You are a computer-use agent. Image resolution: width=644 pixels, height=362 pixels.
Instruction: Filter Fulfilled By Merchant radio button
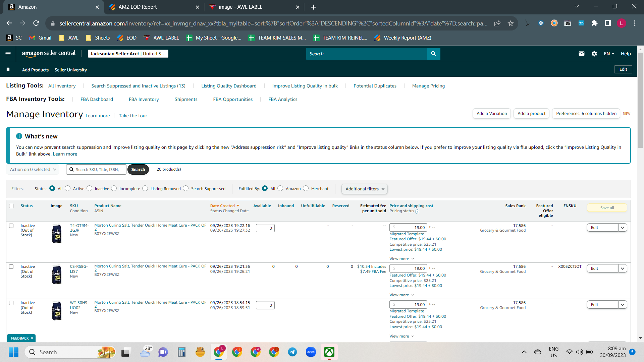(306, 188)
